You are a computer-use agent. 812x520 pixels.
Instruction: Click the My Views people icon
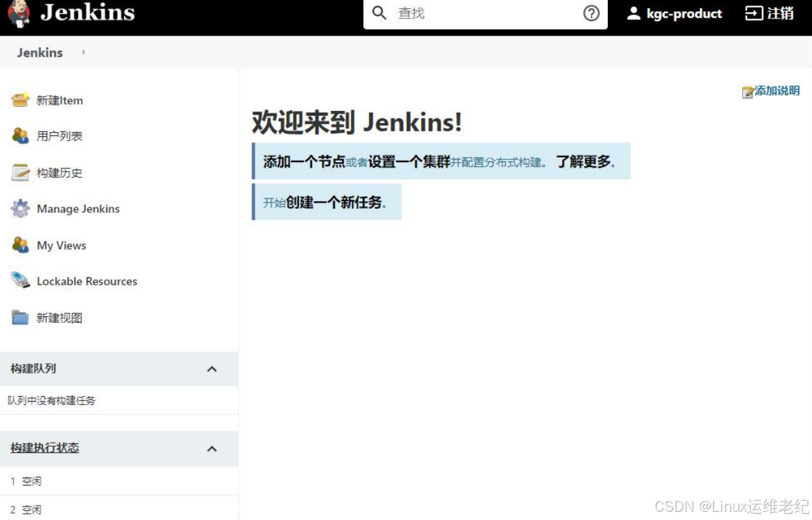(x=20, y=245)
